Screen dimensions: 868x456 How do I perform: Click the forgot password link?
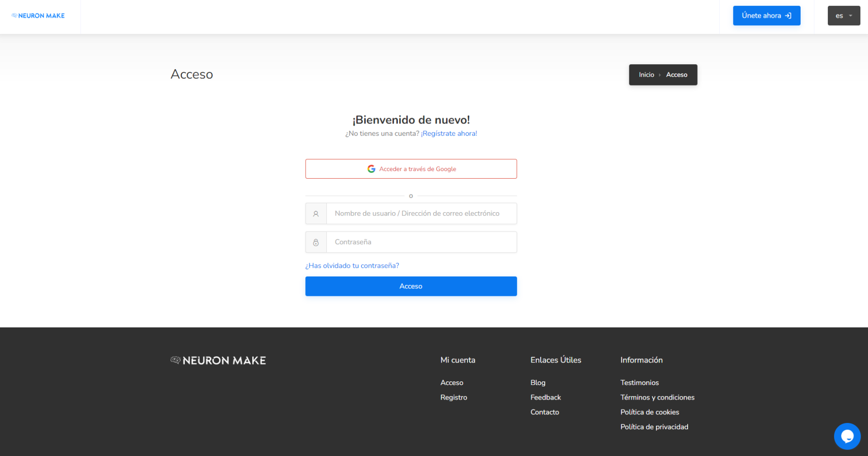pos(352,266)
